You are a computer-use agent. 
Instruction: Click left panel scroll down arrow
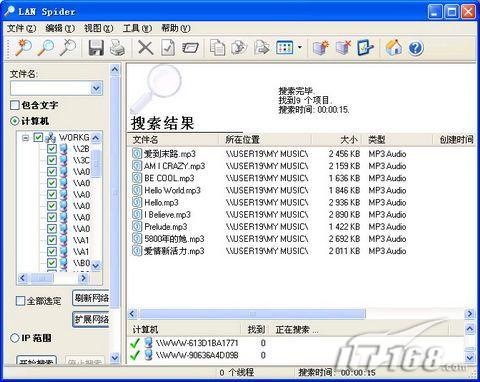point(115,358)
